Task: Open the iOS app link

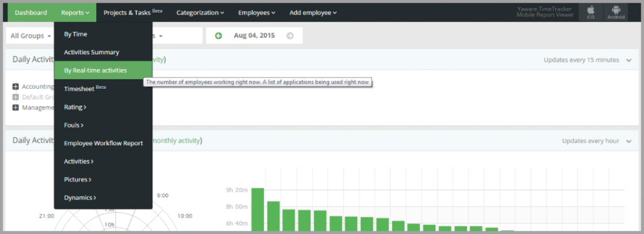Action: (591, 13)
